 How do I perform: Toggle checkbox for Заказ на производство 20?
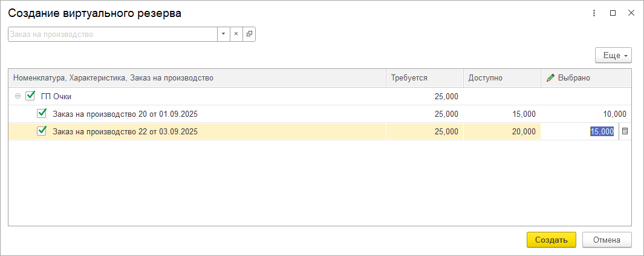coord(42,114)
